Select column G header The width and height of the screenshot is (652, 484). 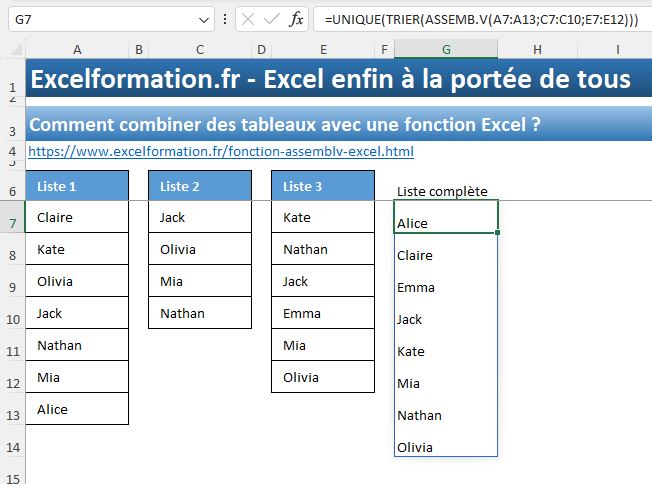pos(445,49)
